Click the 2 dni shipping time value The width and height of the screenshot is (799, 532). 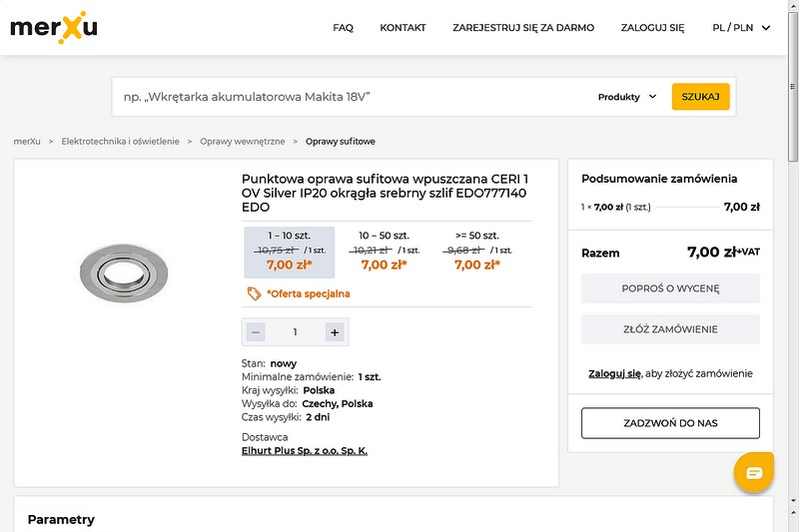[x=318, y=417]
